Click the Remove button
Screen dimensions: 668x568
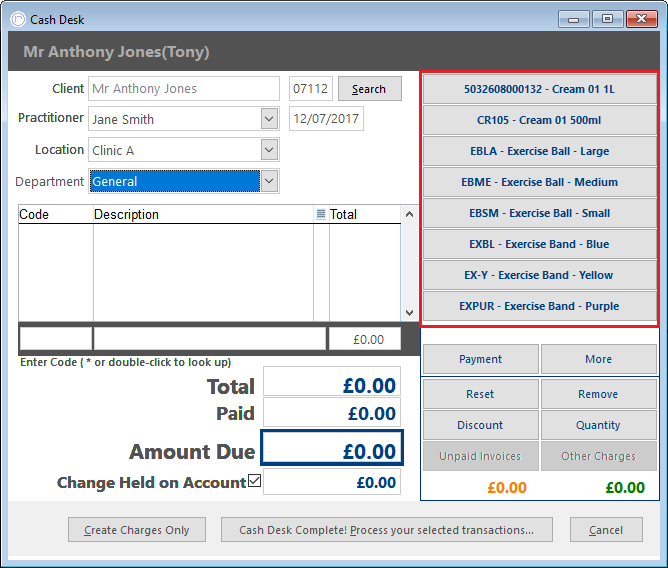599,394
